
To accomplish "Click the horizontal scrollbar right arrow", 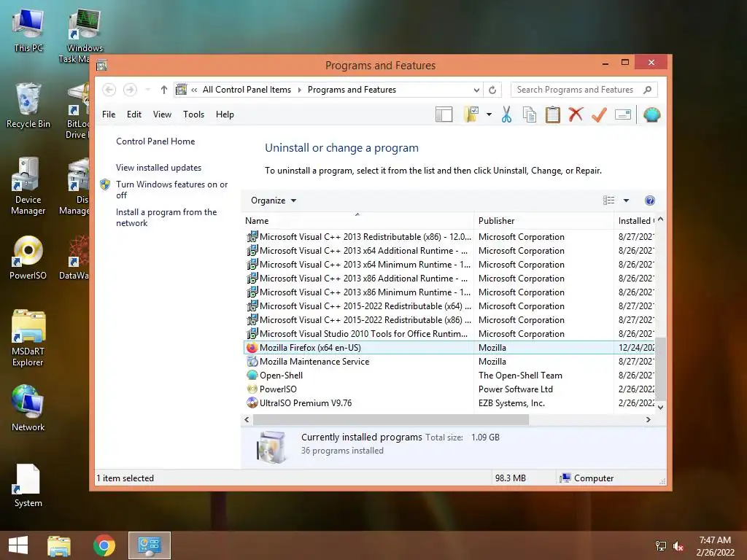I will pyautogui.click(x=648, y=419).
